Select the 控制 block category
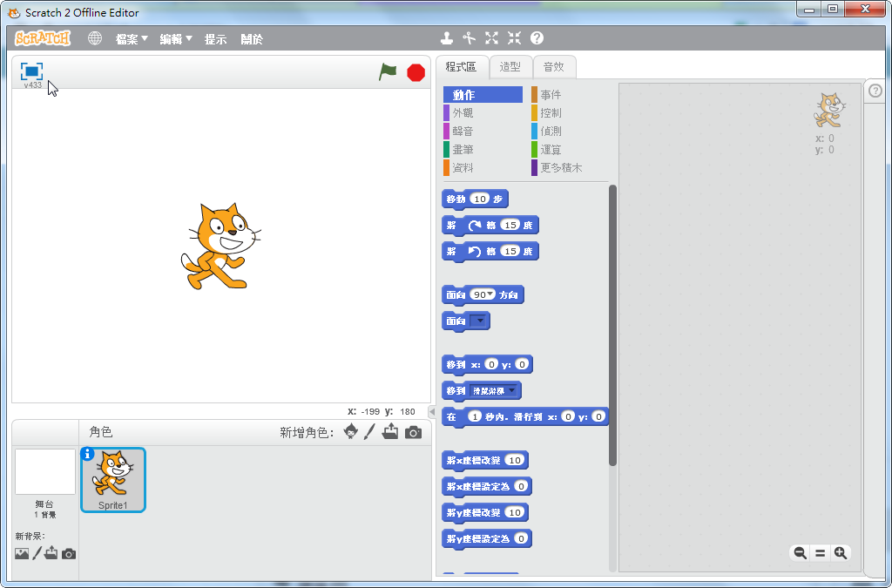 [570, 112]
